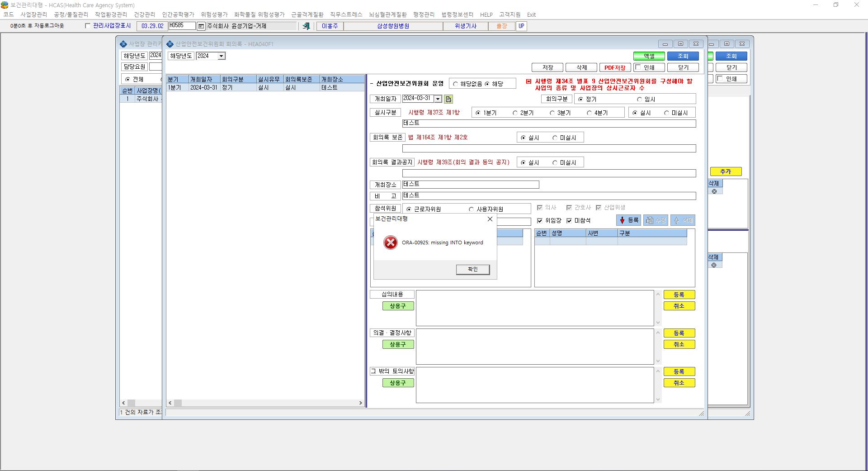
Task: Click the up-arrow 삭제 icon button
Action: coord(683,220)
